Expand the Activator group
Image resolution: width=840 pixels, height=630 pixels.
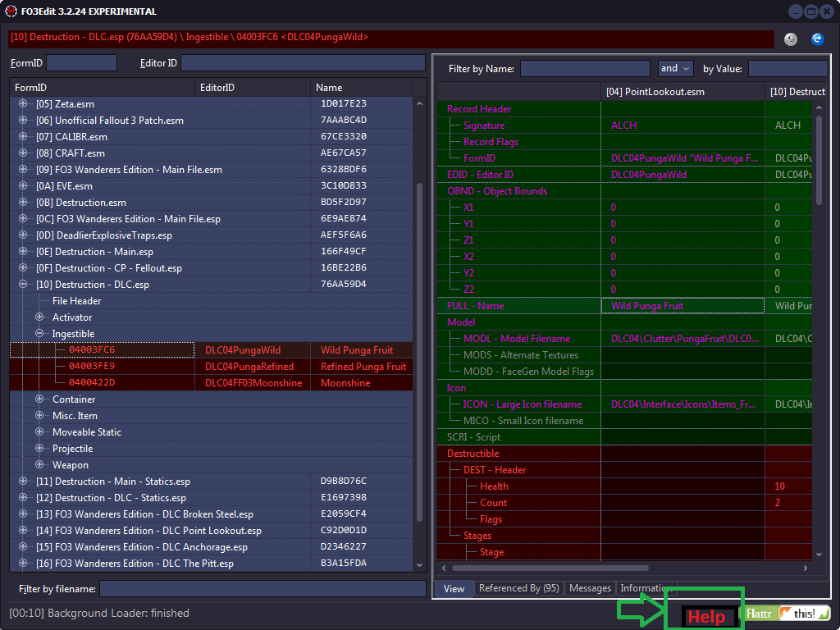coord(39,317)
